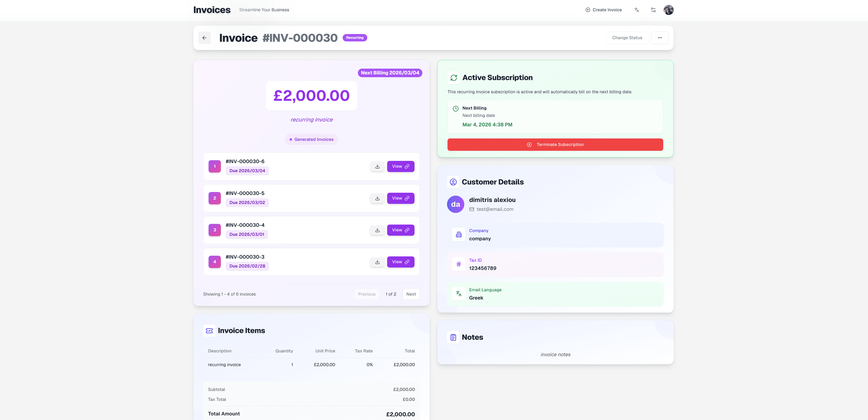Go to Next page of generated invoices
The width and height of the screenshot is (868, 420).
pos(411,294)
